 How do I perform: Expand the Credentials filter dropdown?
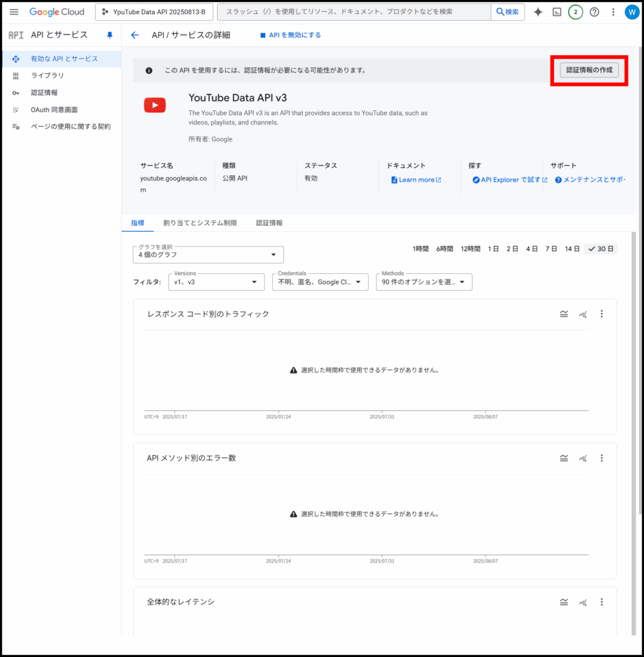pyautogui.click(x=320, y=282)
